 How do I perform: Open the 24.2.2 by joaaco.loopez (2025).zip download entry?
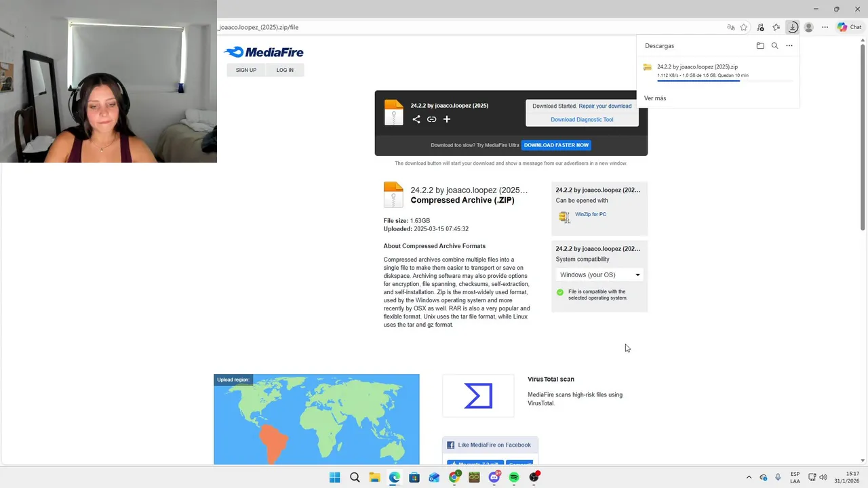coord(718,71)
